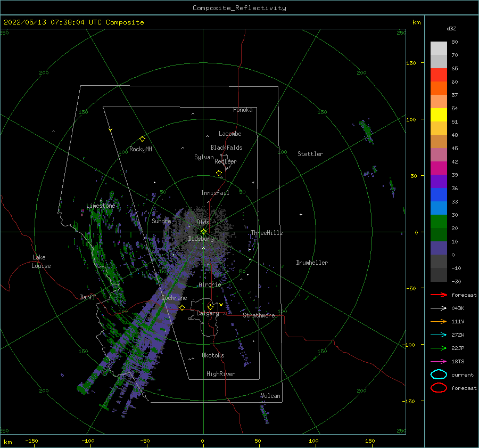Viewport: 479px width, 448px height.
Task: Click the Innisfail town label
Action: (x=215, y=193)
